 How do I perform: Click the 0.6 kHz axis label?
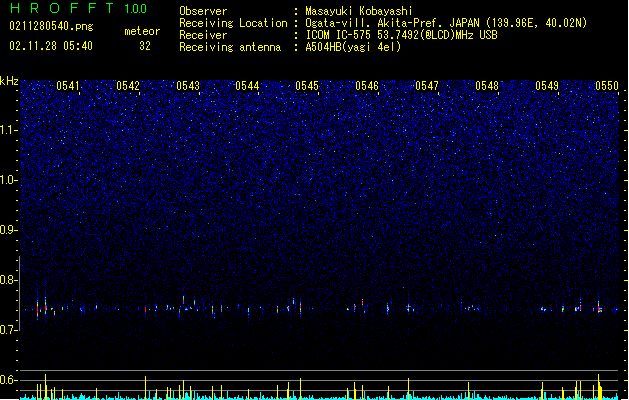(x=8, y=380)
